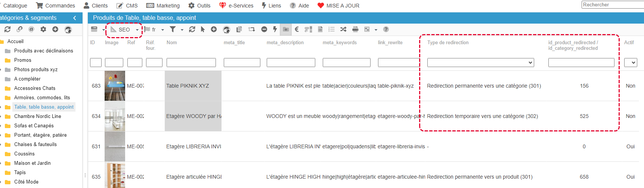
Task: Select the 'Sofas et Canapés' category
Action: [34, 125]
